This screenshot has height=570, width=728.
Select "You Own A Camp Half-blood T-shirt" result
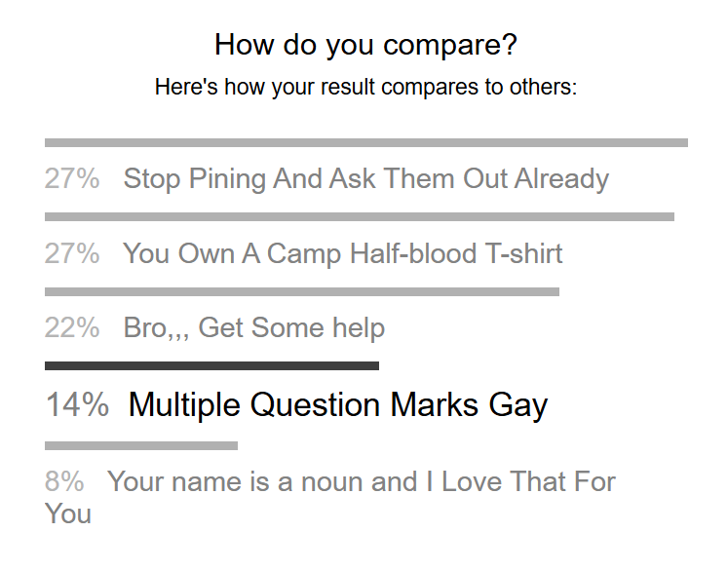coord(342,254)
